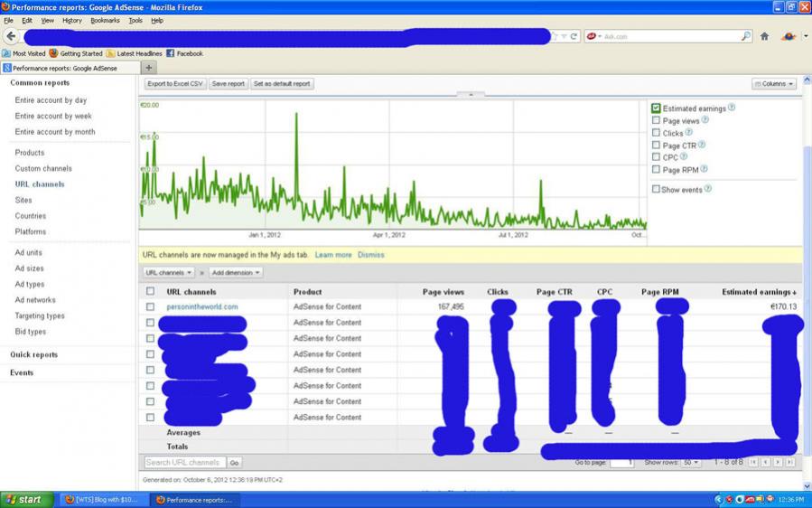Click the Go to page number field
The height and width of the screenshot is (508, 812).
coord(621,462)
